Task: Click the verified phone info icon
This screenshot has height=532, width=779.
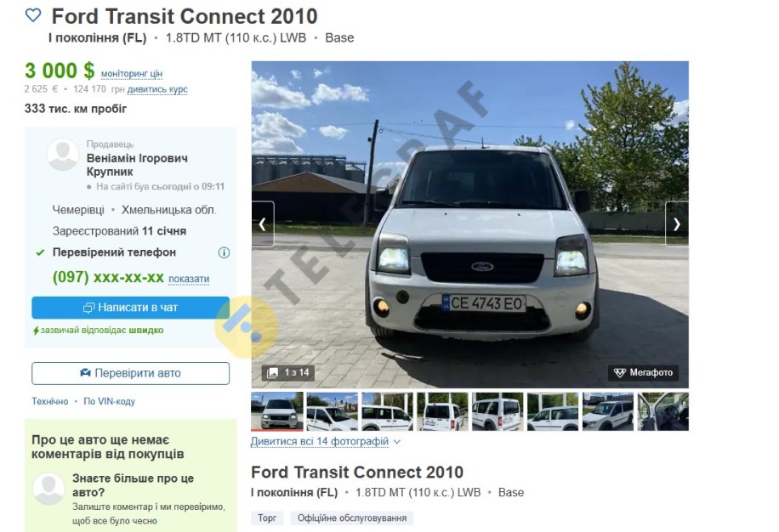Action: [224, 252]
